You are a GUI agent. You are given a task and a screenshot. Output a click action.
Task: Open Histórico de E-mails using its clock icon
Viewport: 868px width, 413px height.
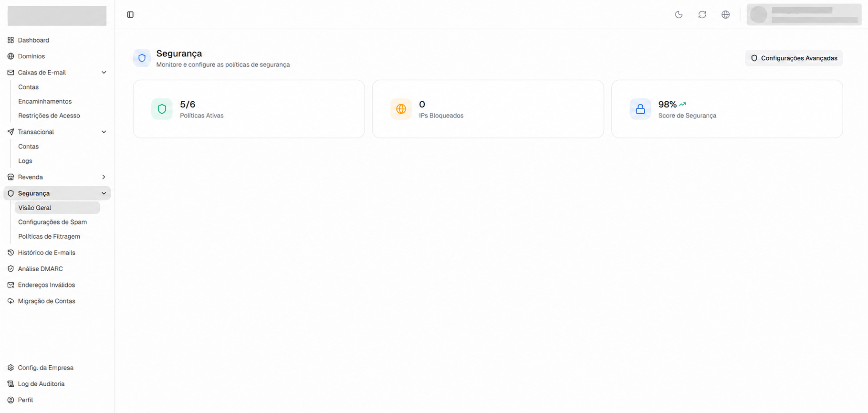(x=10, y=253)
